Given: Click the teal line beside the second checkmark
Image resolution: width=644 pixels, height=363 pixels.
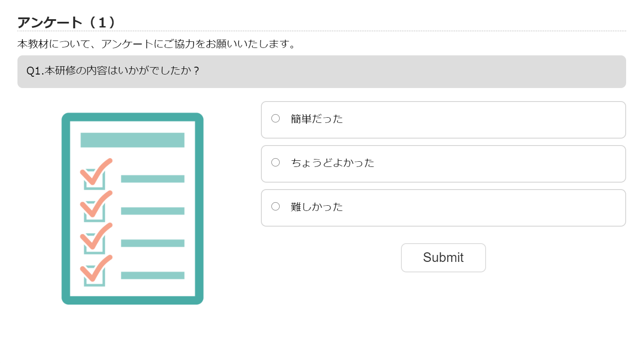Looking at the screenshot, I should [x=152, y=211].
